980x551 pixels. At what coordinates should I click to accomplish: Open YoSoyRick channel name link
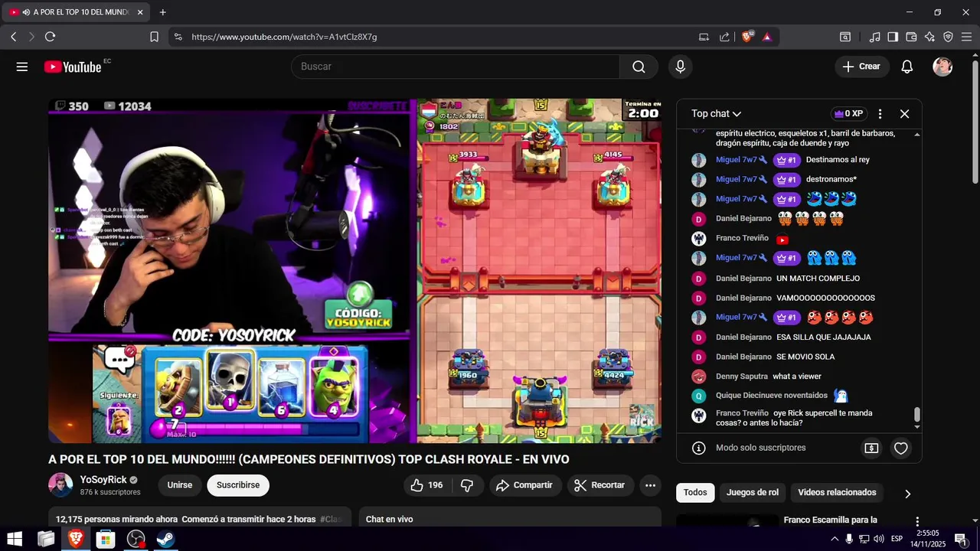pos(103,480)
